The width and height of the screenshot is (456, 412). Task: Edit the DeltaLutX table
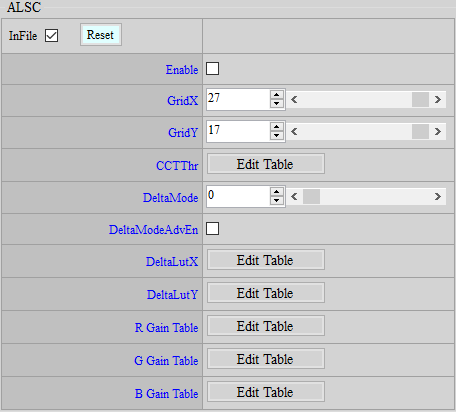(266, 260)
